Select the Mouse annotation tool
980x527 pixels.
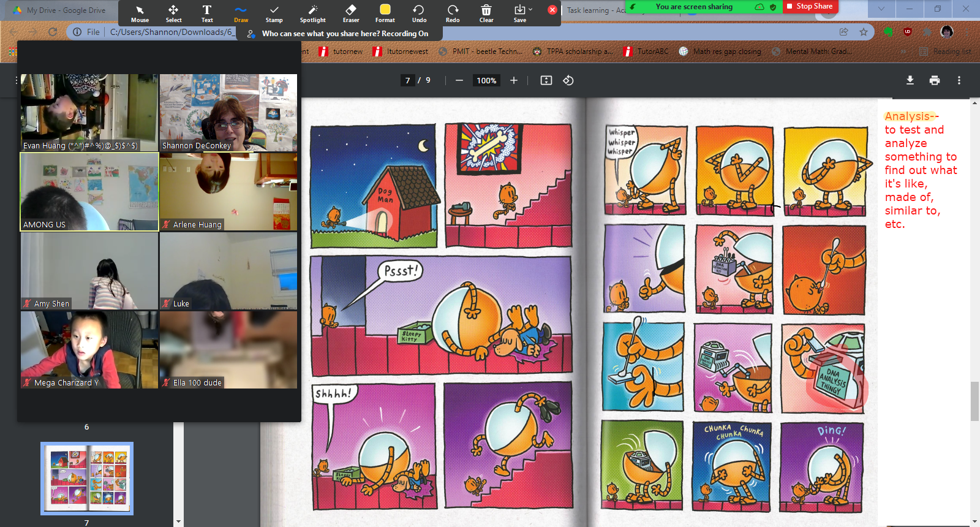click(x=140, y=13)
